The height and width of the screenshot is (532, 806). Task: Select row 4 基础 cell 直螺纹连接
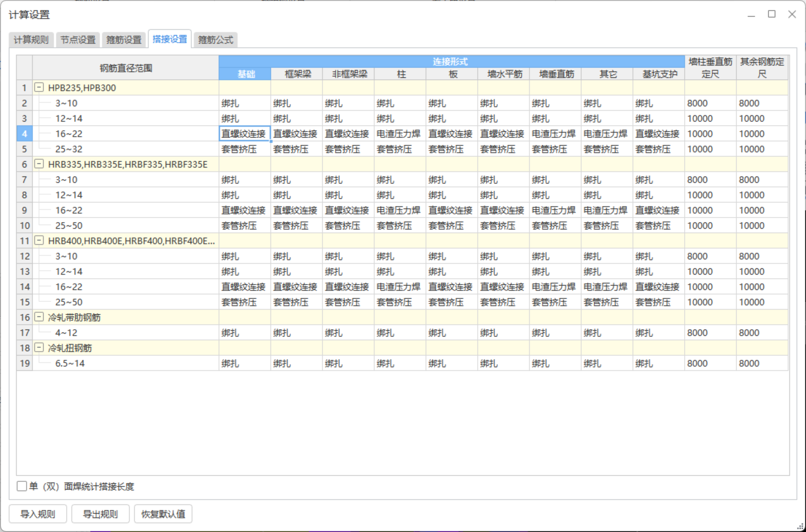click(244, 134)
